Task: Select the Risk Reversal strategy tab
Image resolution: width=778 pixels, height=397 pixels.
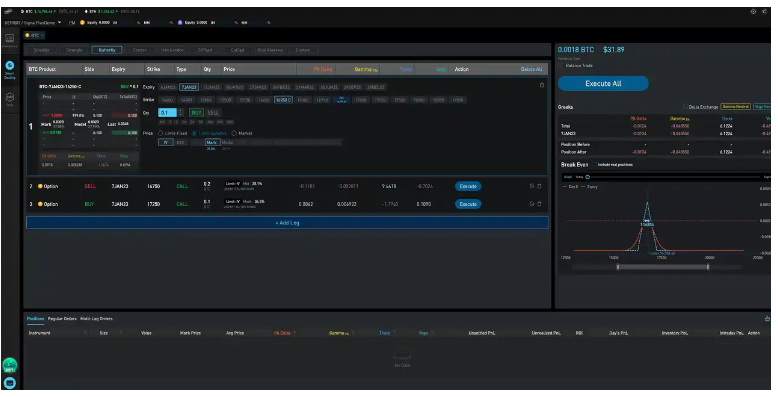Action: (270, 50)
